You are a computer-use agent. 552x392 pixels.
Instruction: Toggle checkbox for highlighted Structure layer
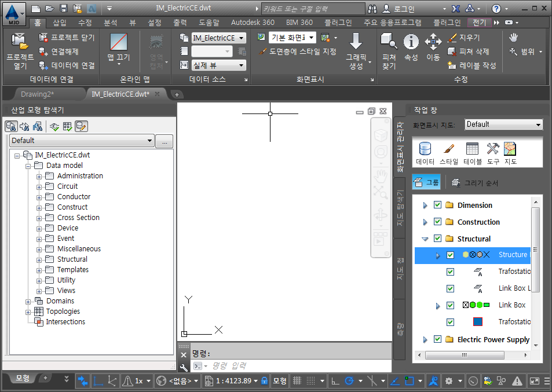tap(450, 255)
